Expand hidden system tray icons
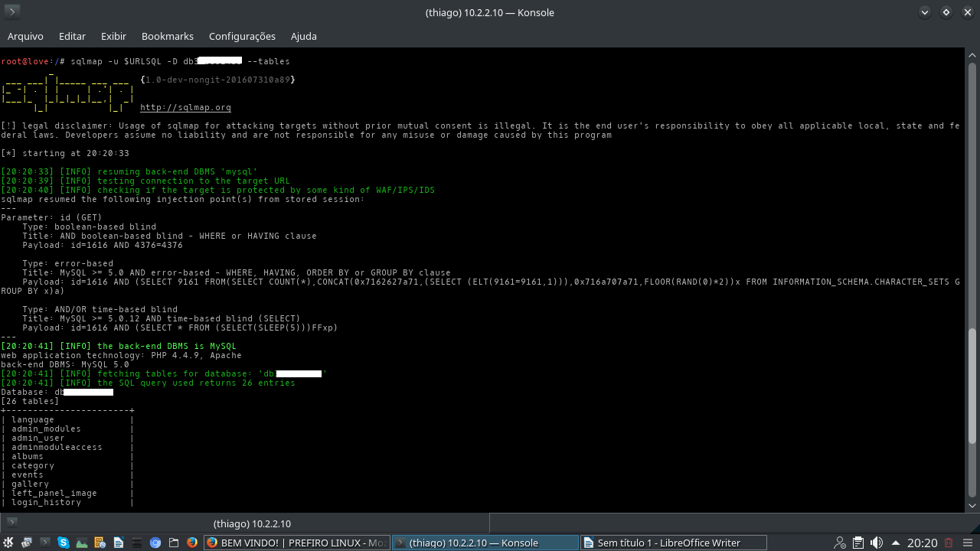980x551 pixels. [896, 543]
